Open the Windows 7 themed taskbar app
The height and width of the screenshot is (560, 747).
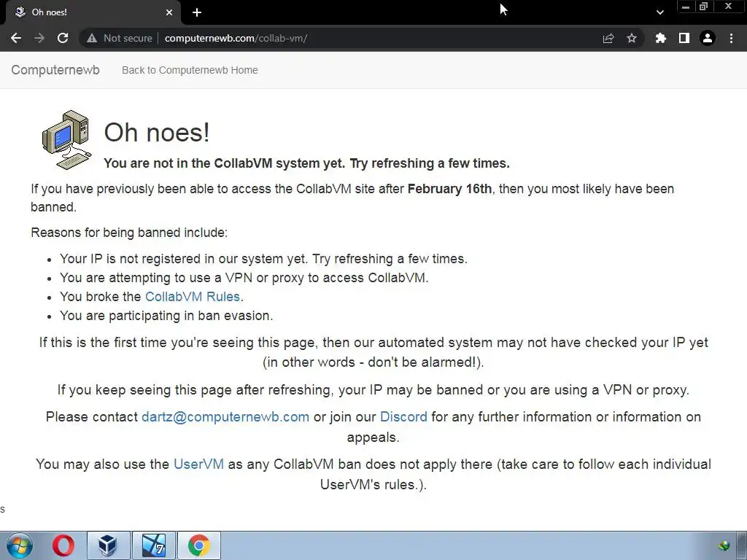[153, 545]
